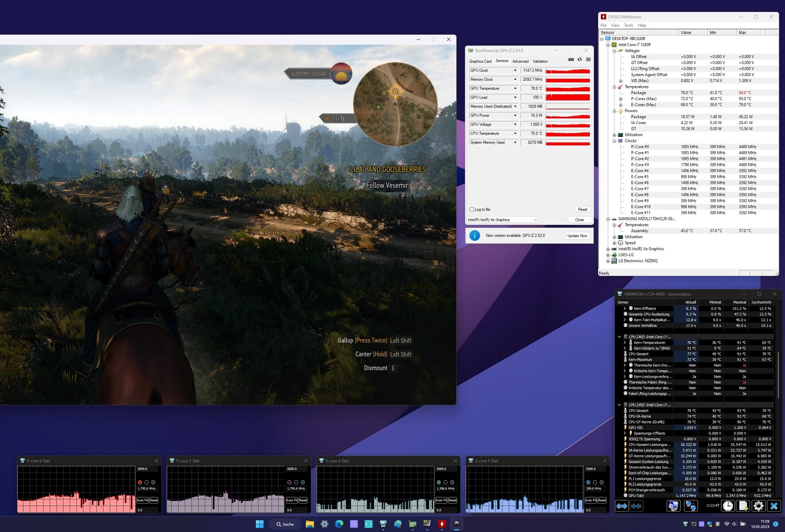The width and height of the screenshot is (785, 532).
Task: Open Windows Start menu
Action: coord(259,524)
